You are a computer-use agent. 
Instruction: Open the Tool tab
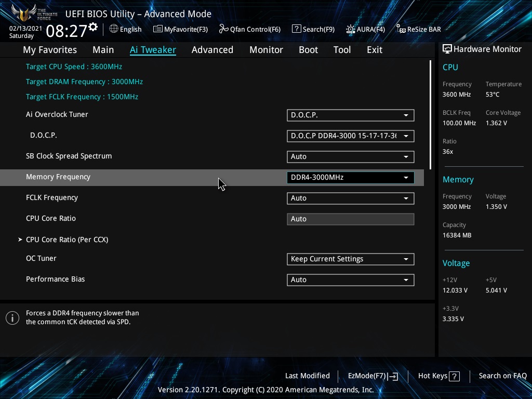[342, 50]
